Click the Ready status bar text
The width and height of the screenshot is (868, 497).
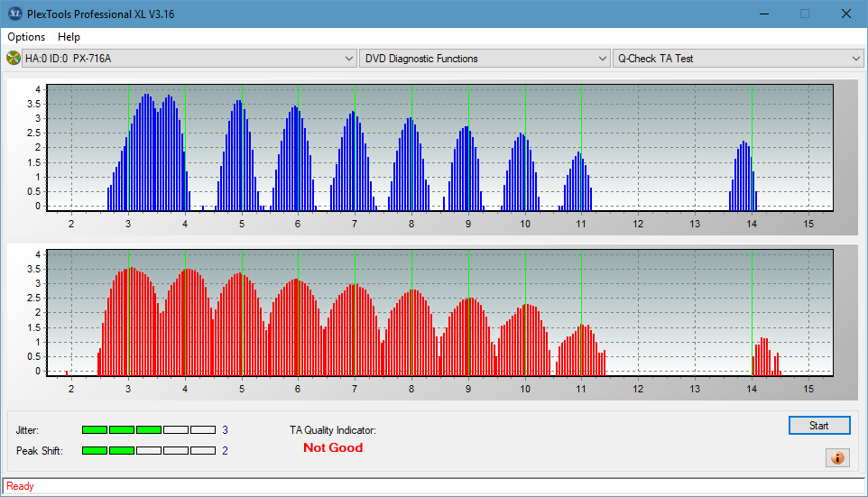click(x=20, y=486)
